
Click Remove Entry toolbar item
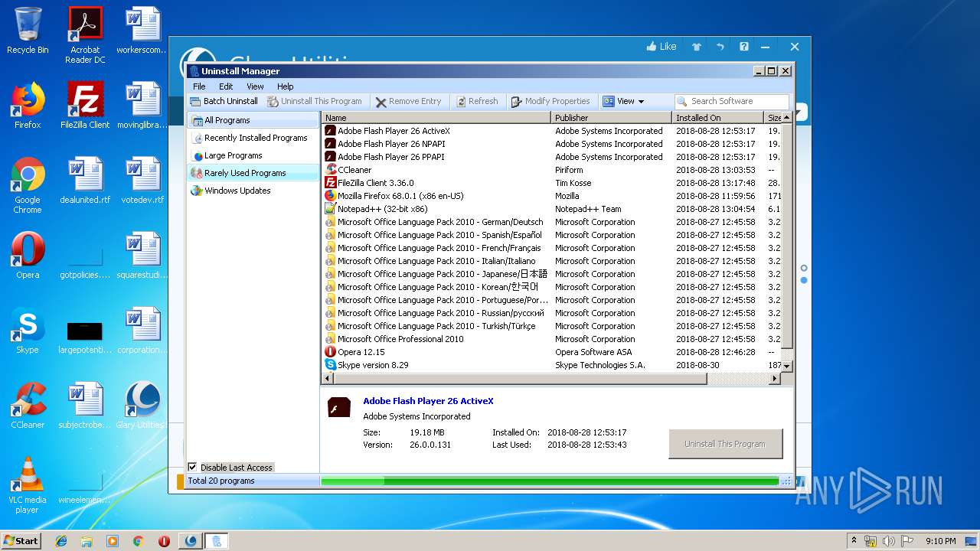[409, 101]
